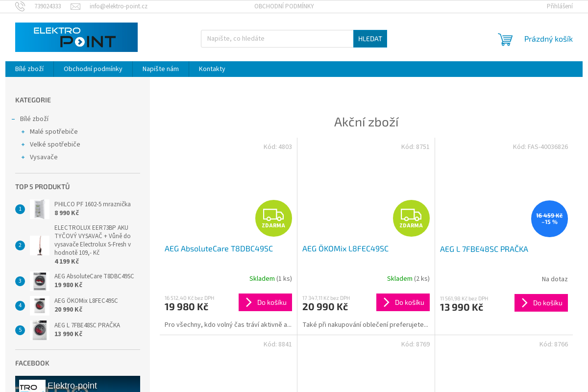588x392 pixels.
Task: Open the shopping cart icon
Action: (505, 39)
